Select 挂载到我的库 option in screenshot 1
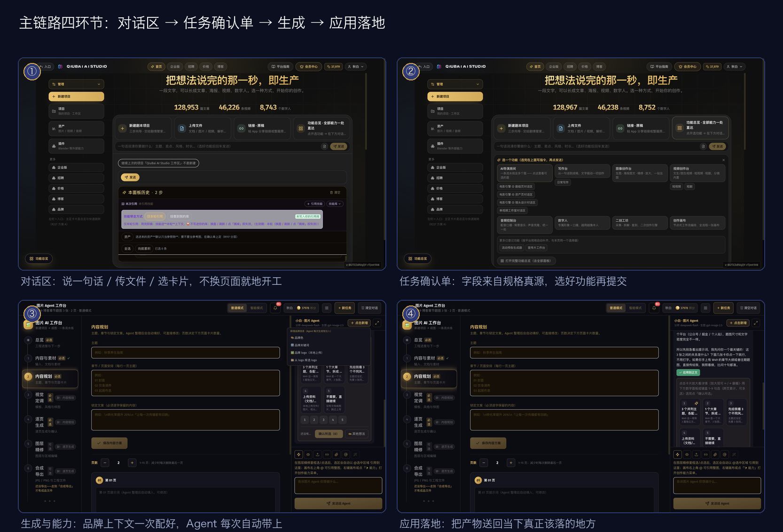Viewport: 783px width, 532px height. click(180, 217)
